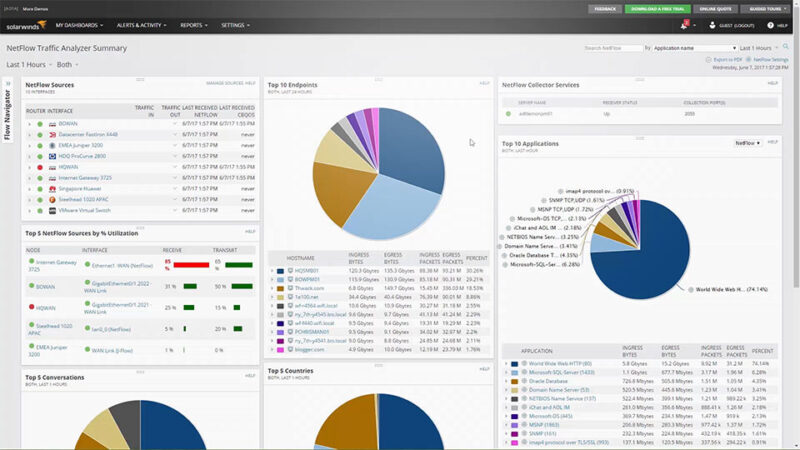Click the Export to PDF icon
800x450 pixels.
point(709,60)
